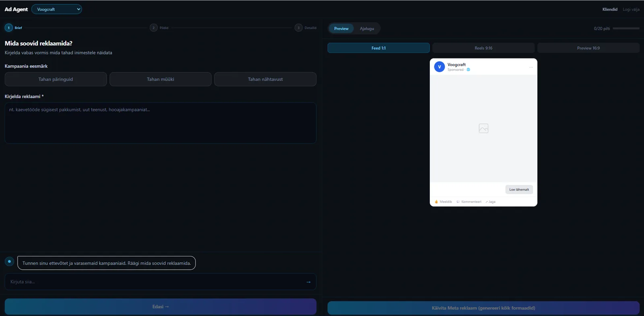
Task: Click the Mida soovid reklaamida? heading
Action: (39, 44)
